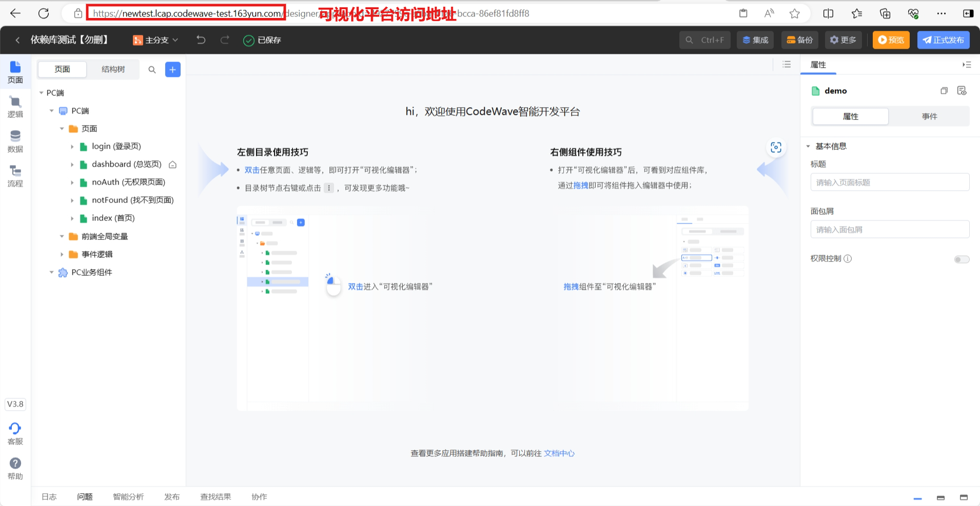Collapse the 基本信息 section
This screenshot has height=506, width=980.
808,147
